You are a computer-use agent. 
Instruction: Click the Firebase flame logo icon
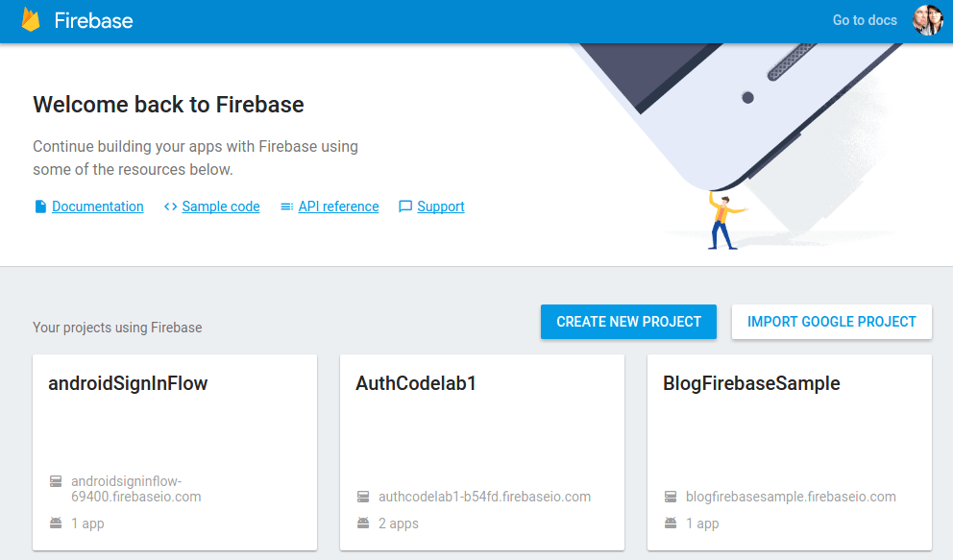pos(31,20)
